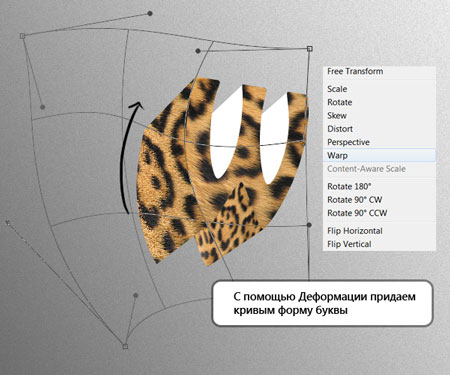Select the top-right warp corner handle

coord(310,49)
